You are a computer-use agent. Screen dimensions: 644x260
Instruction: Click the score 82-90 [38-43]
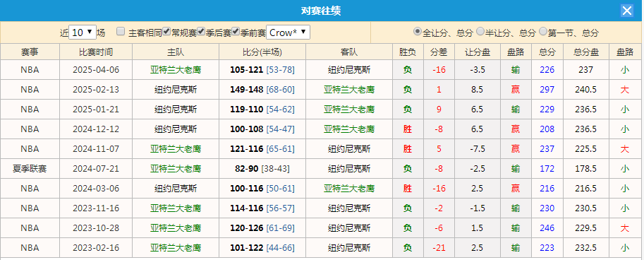(262, 169)
